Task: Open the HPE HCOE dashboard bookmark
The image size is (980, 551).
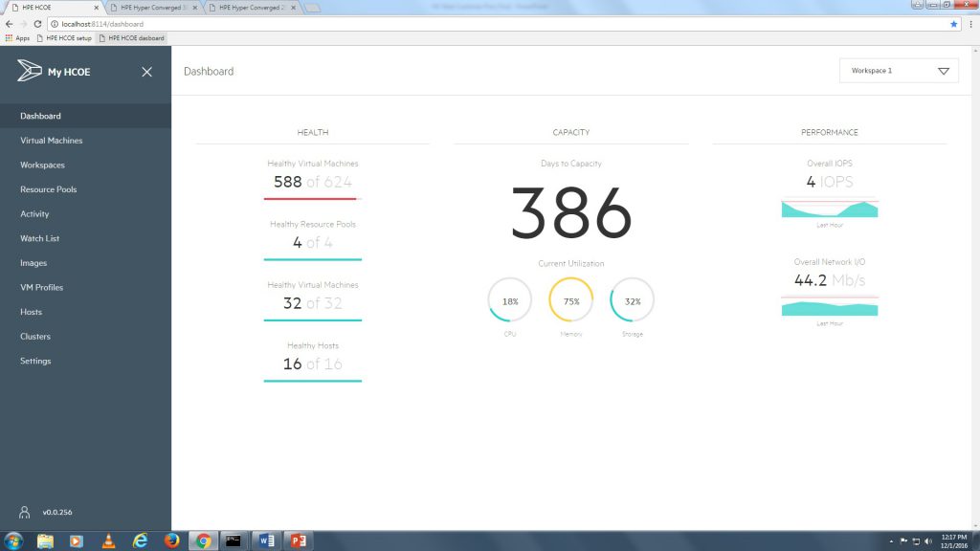Action: [x=131, y=38]
